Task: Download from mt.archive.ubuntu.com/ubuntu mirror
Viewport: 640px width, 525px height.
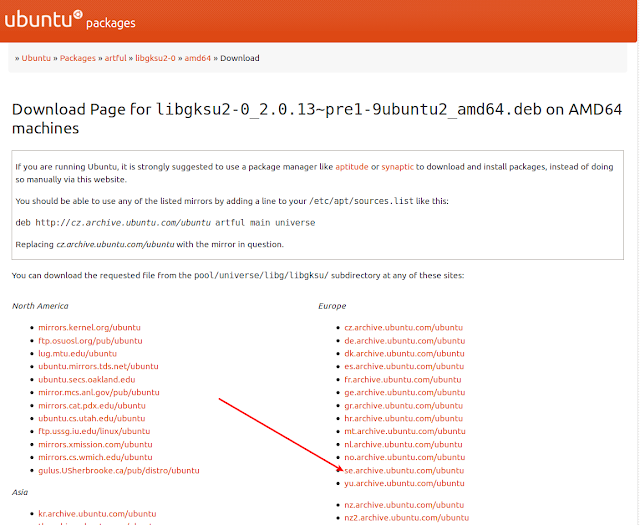Action: point(405,431)
